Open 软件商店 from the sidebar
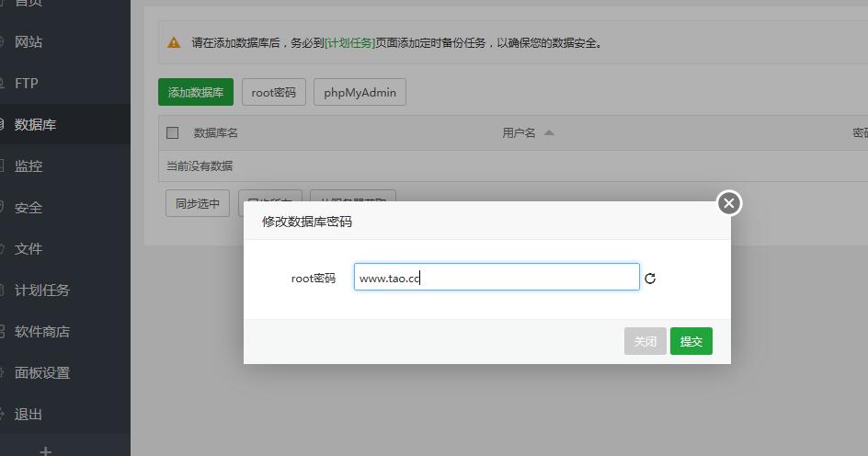 point(42,332)
